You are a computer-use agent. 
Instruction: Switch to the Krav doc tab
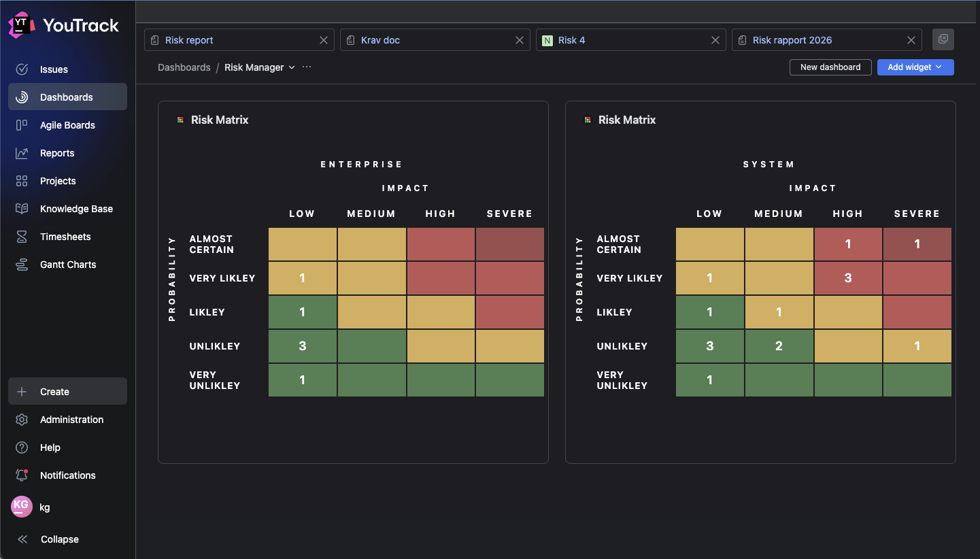click(381, 40)
